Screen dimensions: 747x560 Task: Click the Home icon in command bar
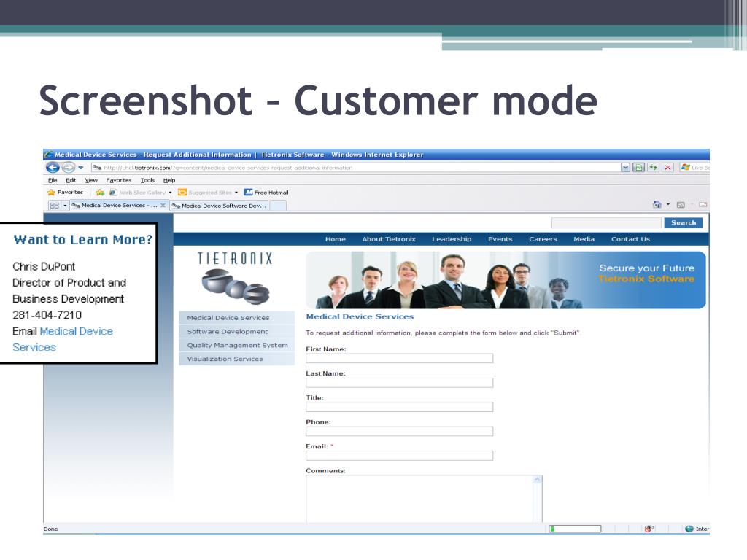657,205
